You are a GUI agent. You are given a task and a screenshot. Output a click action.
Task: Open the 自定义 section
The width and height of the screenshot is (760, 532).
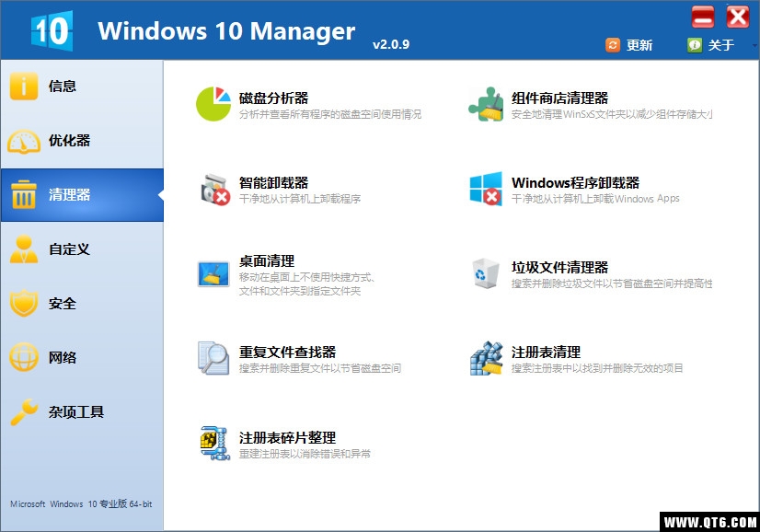[82, 249]
